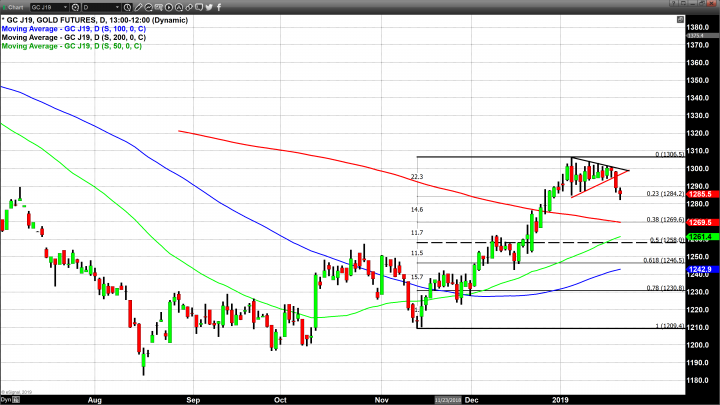Click the 15.7 annotation on the chart
The height and width of the screenshot is (405, 720).
pos(417,277)
